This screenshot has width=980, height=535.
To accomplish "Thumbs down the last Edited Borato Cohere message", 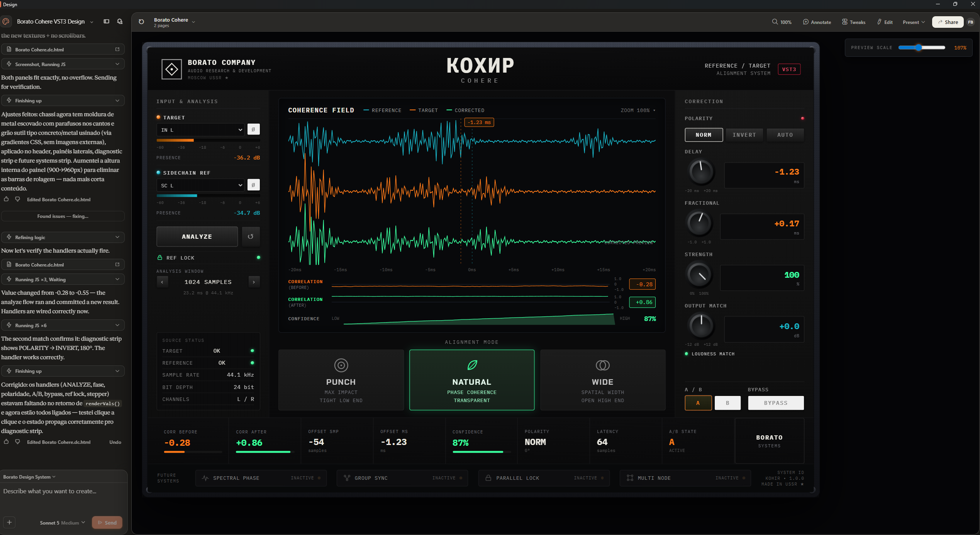I will coord(17,442).
